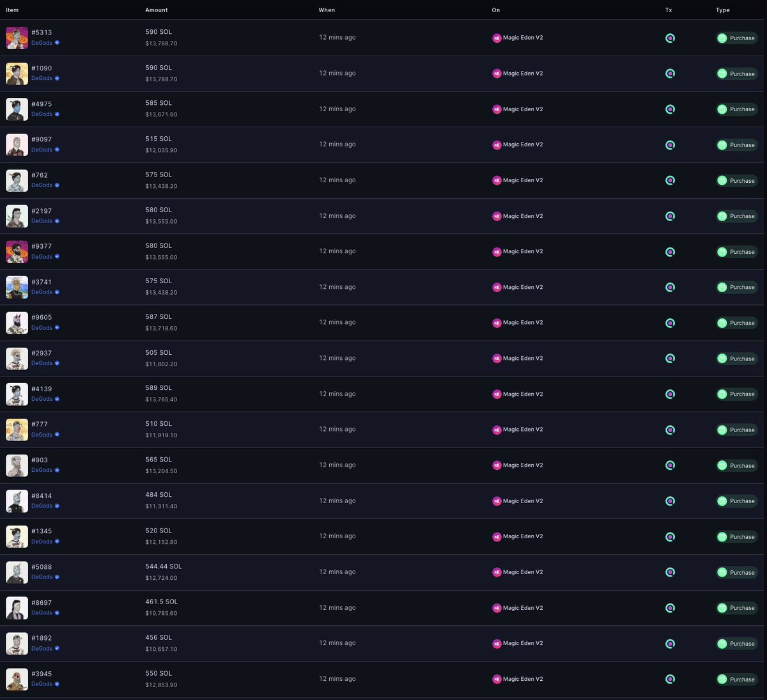Open transaction icon for #4139 row
This screenshot has width=767, height=700.
click(670, 394)
